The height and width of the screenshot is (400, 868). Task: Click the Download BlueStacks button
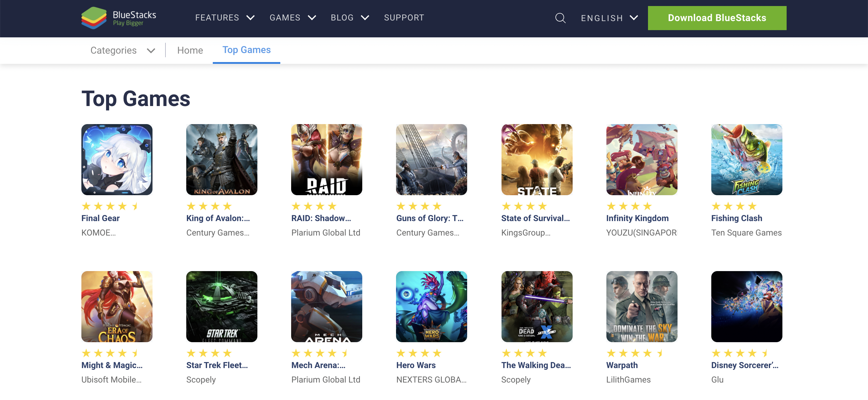coord(717,18)
